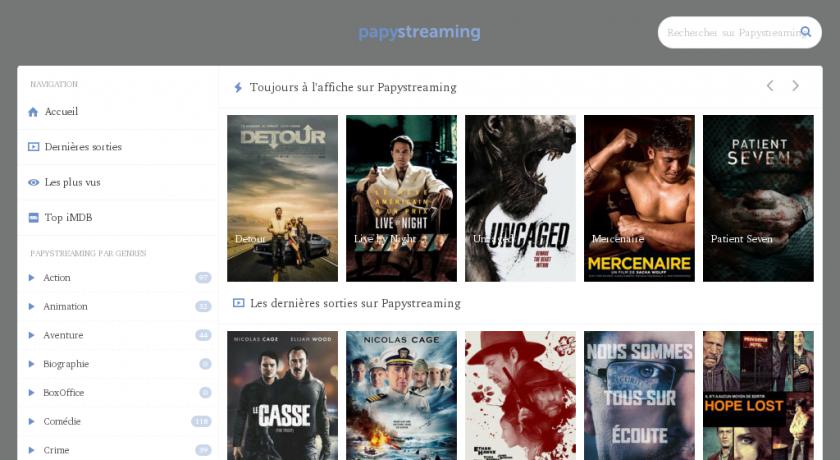Expand the Comédie genre triangle

tap(31, 421)
